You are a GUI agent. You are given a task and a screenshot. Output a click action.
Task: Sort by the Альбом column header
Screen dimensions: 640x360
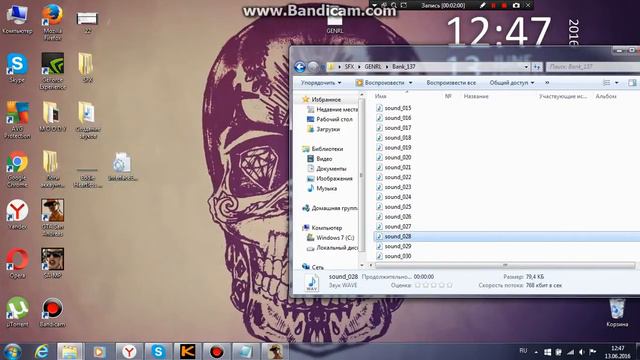[x=606, y=96]
